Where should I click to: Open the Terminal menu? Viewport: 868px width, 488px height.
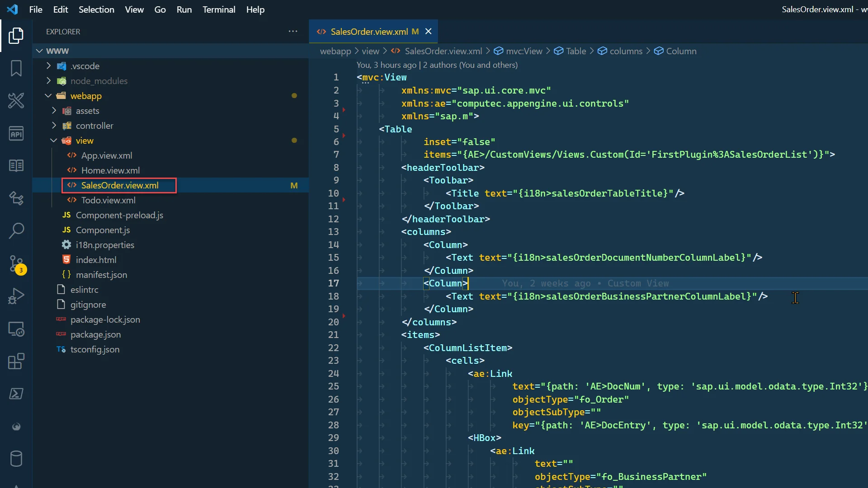tap(219, 9)
